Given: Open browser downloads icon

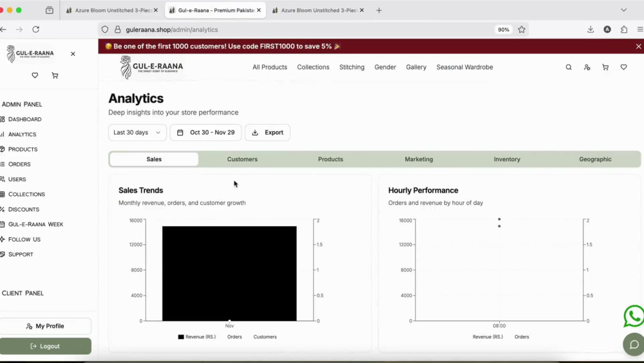Looking at the screenshot, I should tap(591, 30).
